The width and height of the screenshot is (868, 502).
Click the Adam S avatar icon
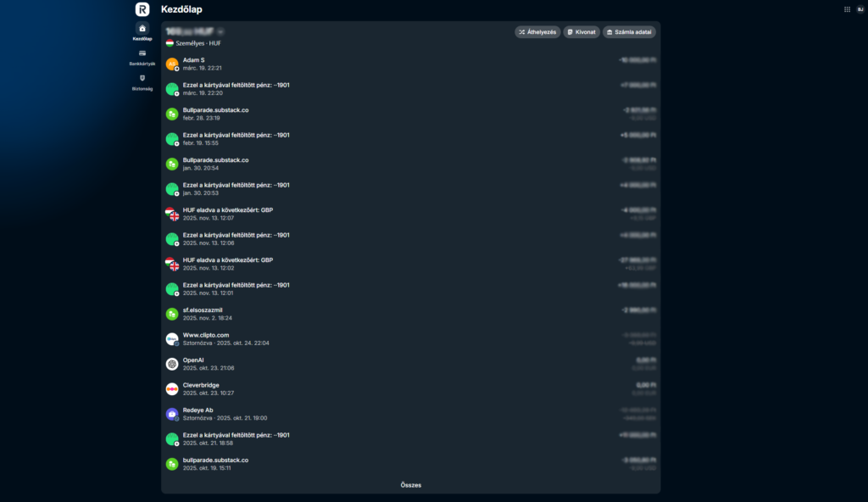pos(172,64)
